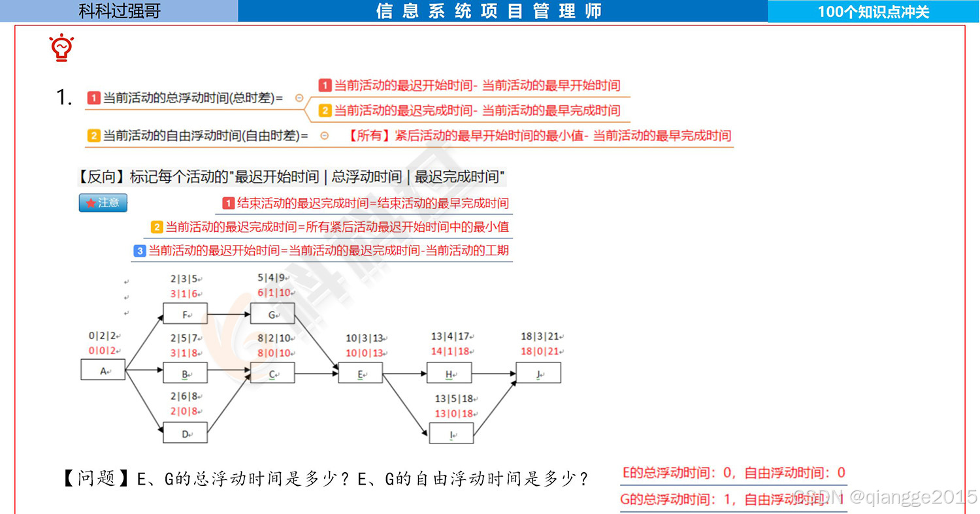
Task: Click activity node H in diagram
Action: 449,373
